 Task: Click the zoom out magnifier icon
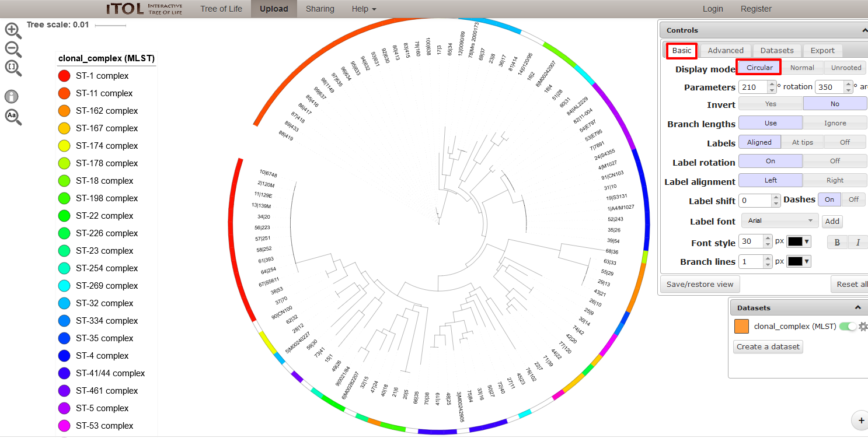[x=13, y=50]
